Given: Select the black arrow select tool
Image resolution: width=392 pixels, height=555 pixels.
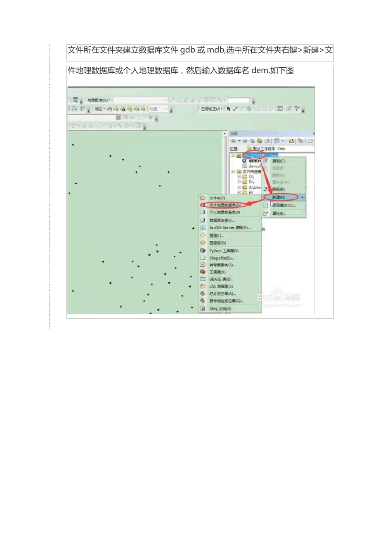Looking at the screenshot, I should 229,109.
